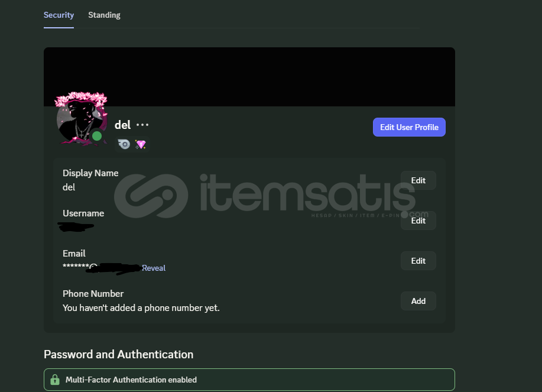Screen dimensions: 542x392
Task: Click the 'del' value under Display Name
Action: point(69,187)
